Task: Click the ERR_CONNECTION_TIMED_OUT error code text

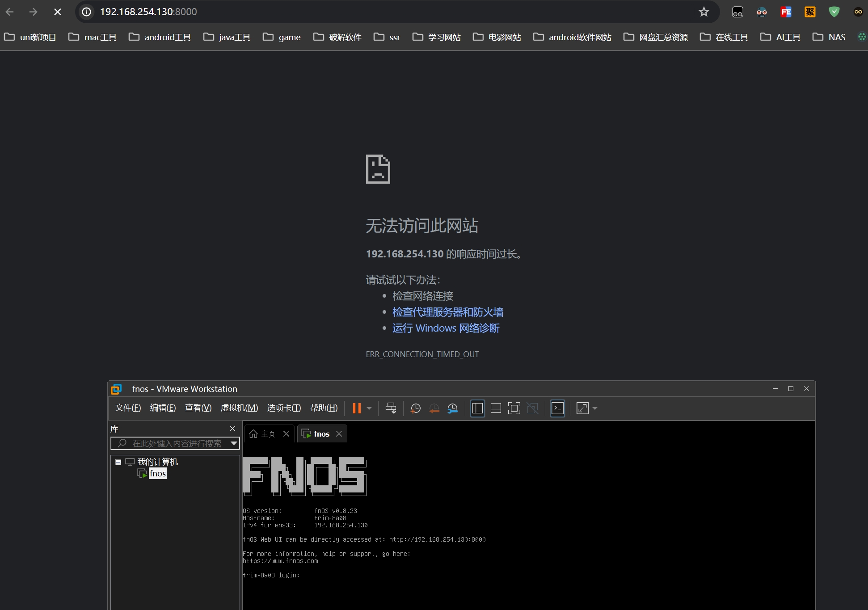Action: point(422,354)
